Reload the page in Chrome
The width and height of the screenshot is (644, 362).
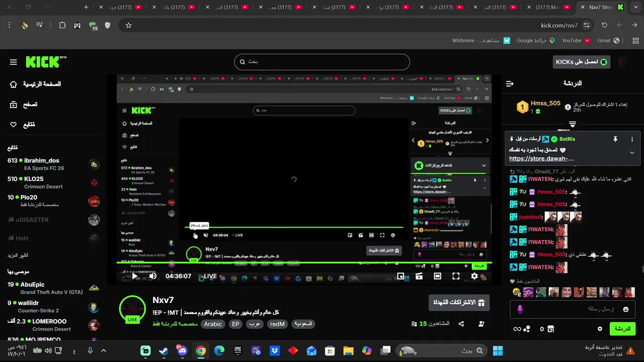click(604, 25)
